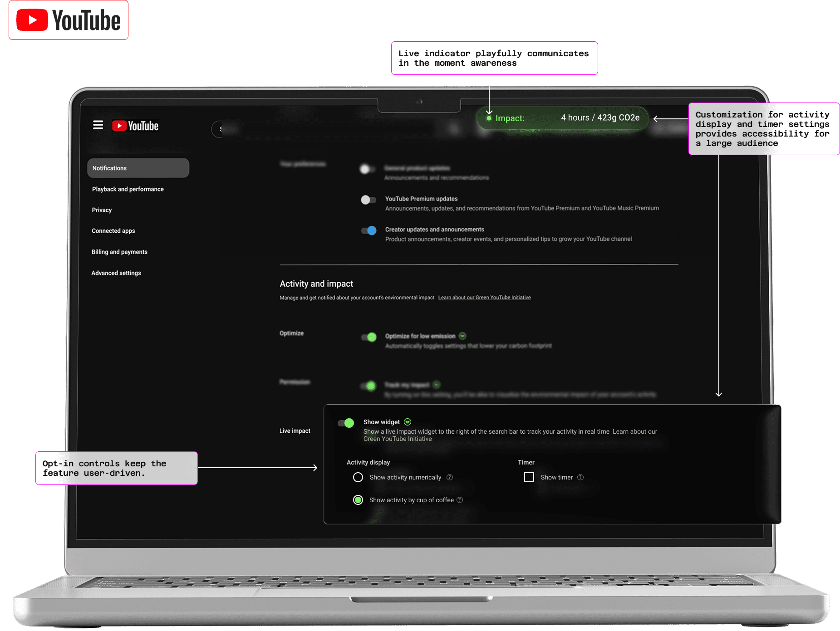This screenshot has height=631, width=840.
Task: Toggle the blurred General product updates switch
Action: (368, 169)
